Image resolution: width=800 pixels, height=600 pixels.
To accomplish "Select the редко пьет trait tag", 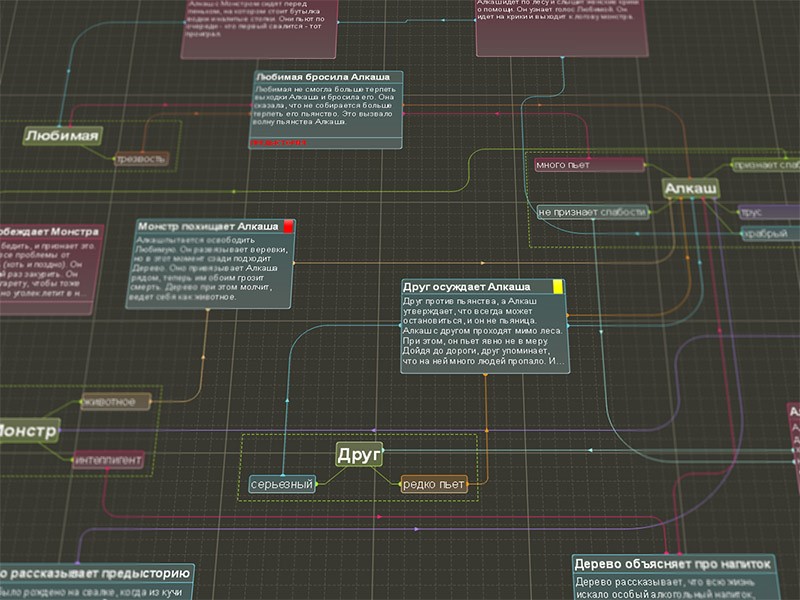I will [x=434, y=485].
